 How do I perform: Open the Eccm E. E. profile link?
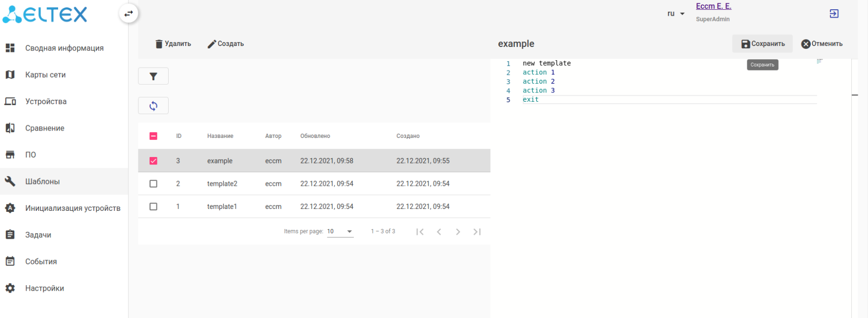pos(714,6)
